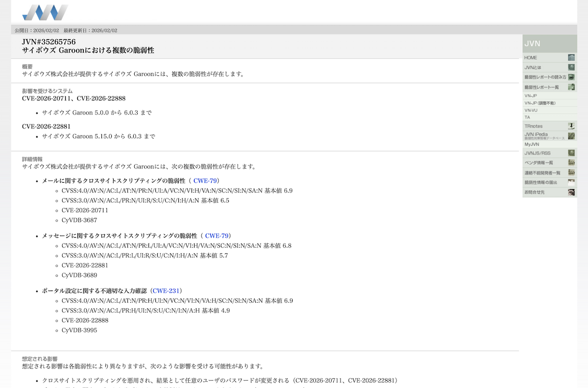Click CVE-2026-22881 in details list
This screenshot has width=588, height=388.
(x=85, y=265)
